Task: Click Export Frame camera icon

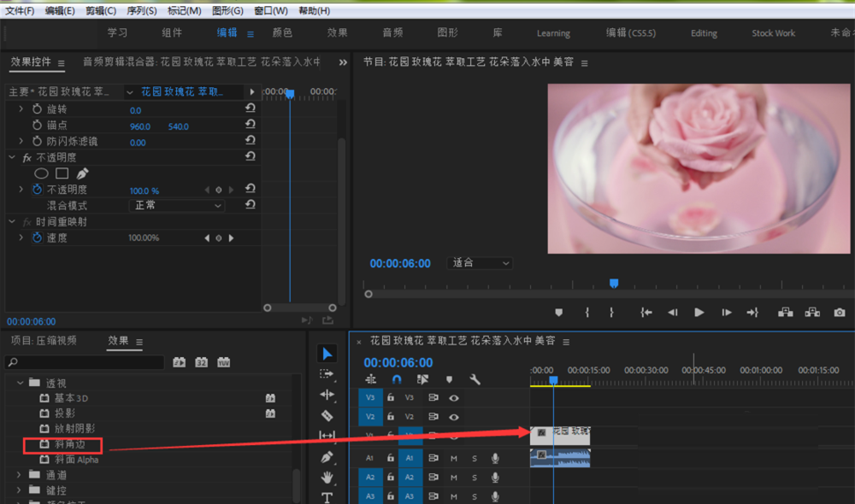Action: point(840,313)
